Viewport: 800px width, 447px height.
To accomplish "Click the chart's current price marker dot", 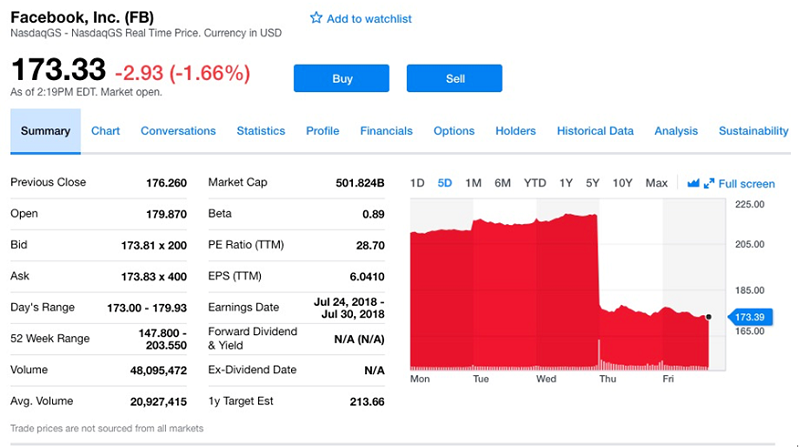I will pyautogui.click(x=709, y=317).
